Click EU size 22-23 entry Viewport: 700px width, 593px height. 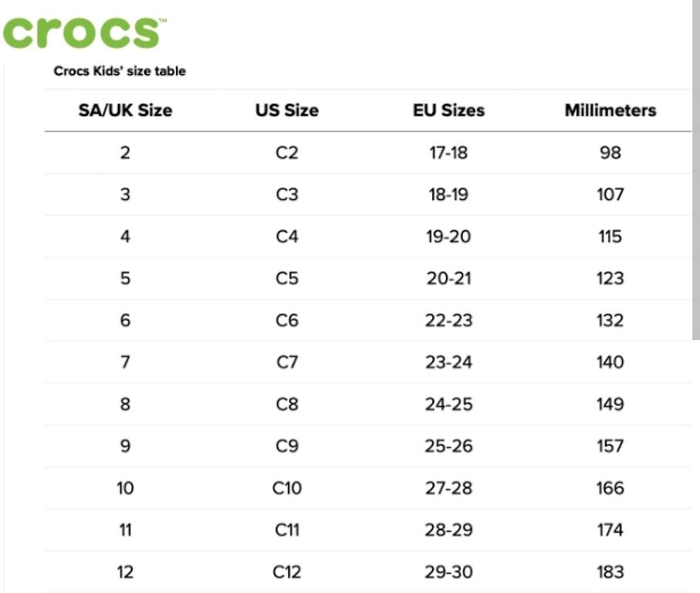(448, 320)
